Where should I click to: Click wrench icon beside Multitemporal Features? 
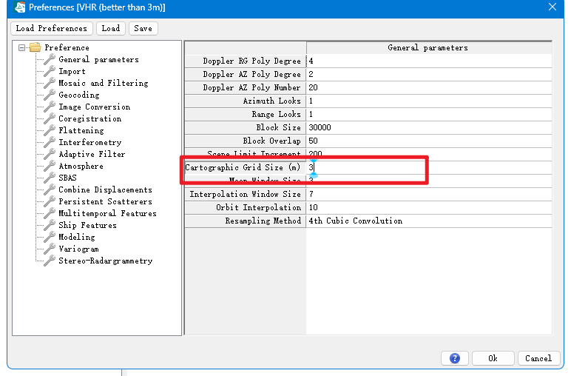50,213
